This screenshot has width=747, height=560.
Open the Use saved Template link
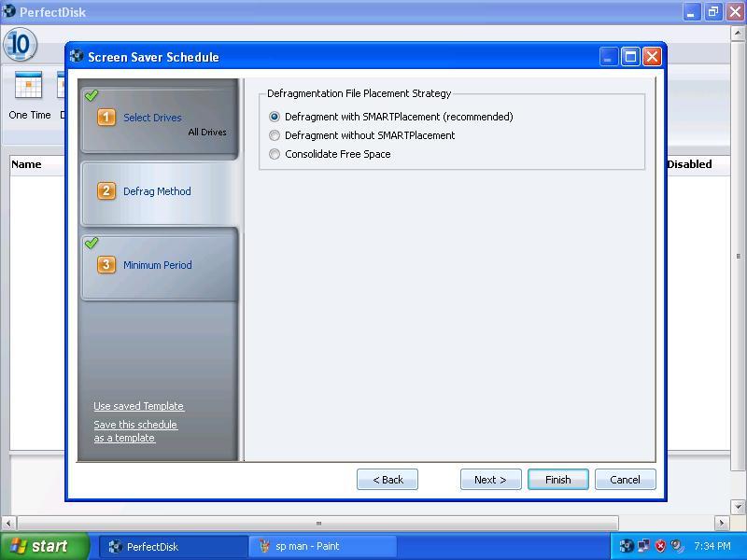pyautogui.click(x=138, y=406)
